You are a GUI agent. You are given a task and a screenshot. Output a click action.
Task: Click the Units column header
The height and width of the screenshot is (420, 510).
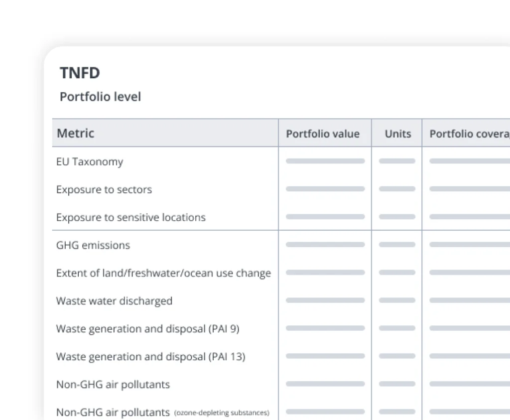[x=397, y=134]
